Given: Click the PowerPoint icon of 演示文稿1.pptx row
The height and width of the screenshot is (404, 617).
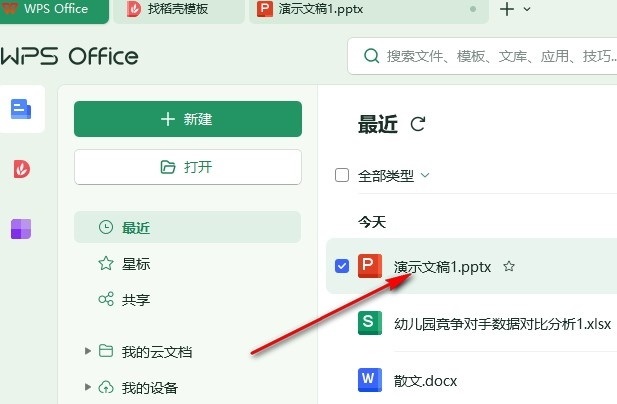Looking at the screenshot, I should tap(369, 266).
